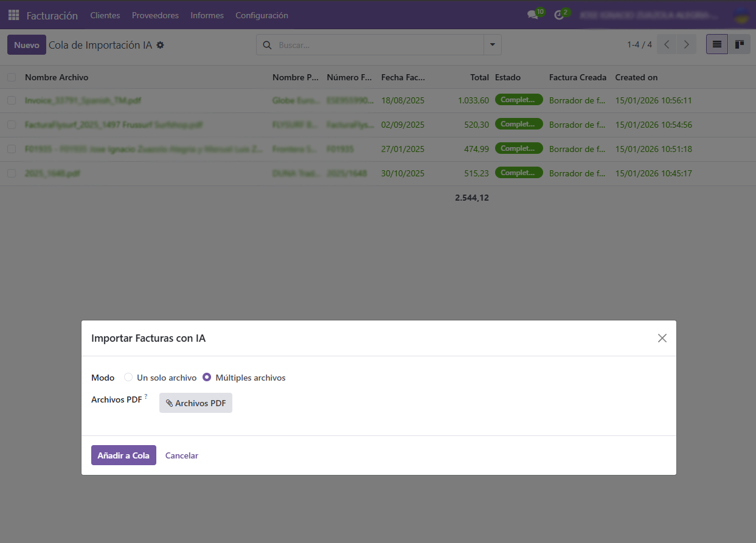Tick checkbox for Invoice_33791_Spanish_TM.pdf row
Viewport: 756px width, 543px height.
12,100
